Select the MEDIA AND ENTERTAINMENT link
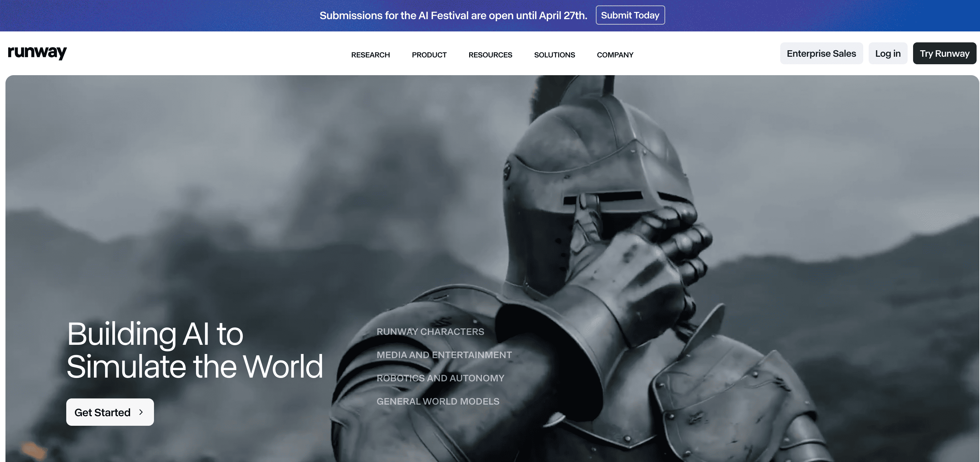The height and width of the screenshot is (462, 980). [x=444, y=355]
